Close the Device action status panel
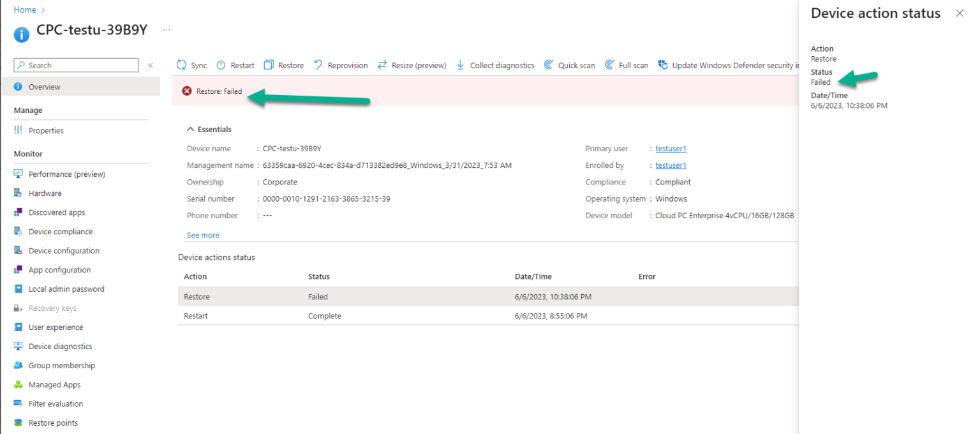980x434 pixels. [x=960, y=13]
